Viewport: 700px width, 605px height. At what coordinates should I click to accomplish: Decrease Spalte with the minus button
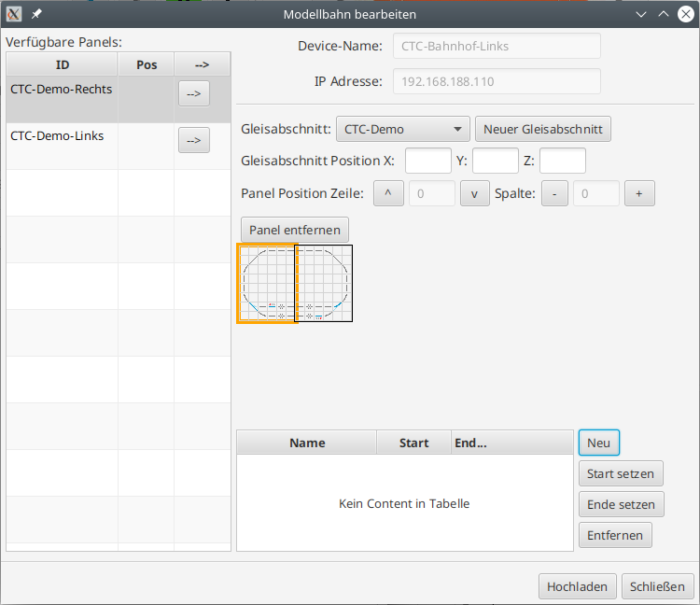[554, 193]
